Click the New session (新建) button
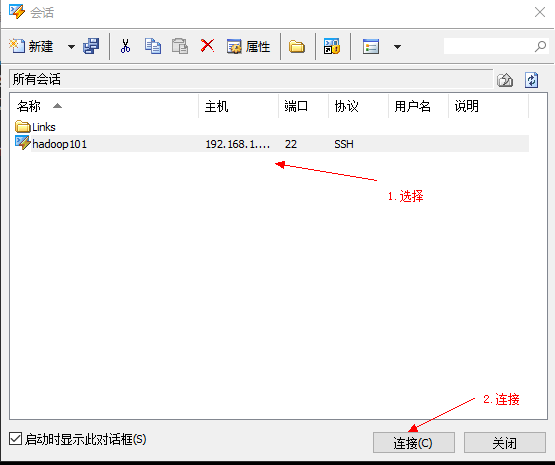The width and height of the screenshot is (555, 465). click(31, 46)
